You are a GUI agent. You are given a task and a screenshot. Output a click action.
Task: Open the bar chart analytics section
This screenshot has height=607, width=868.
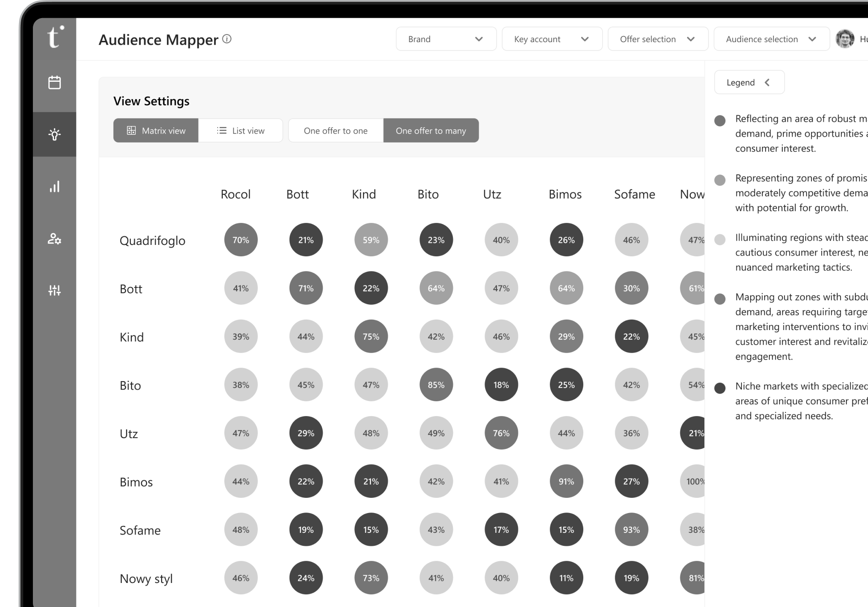(54, 186)
